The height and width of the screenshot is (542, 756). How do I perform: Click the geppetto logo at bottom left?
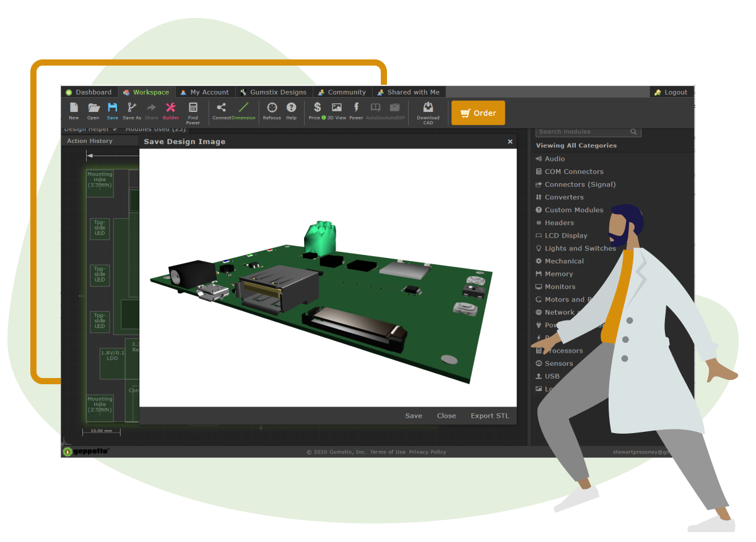click(x=86, y=452)
